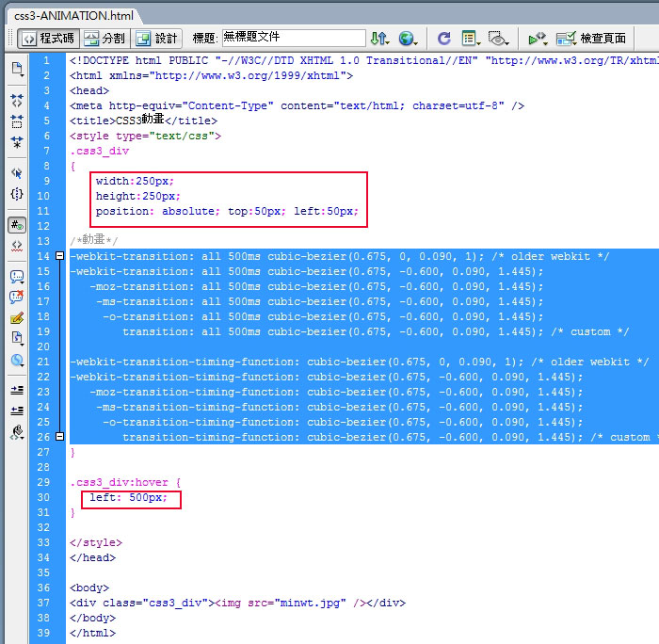Click the collapse full tag icon

[17, 101]
